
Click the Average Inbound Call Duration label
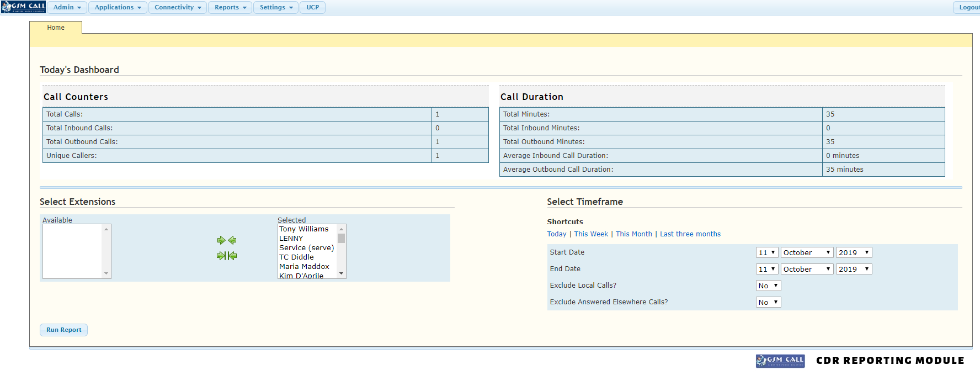click(x=556, y=156)
